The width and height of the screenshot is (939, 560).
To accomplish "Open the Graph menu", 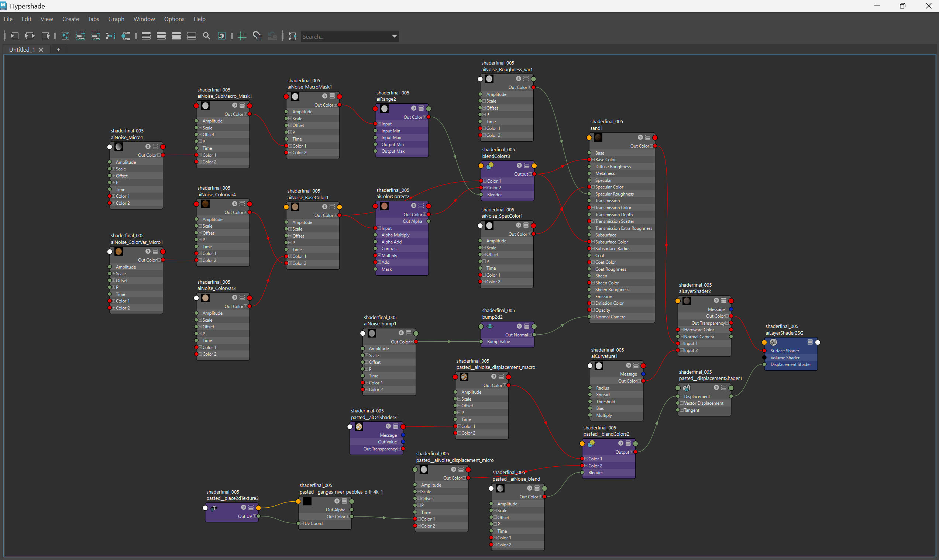I will pos(116,19).
